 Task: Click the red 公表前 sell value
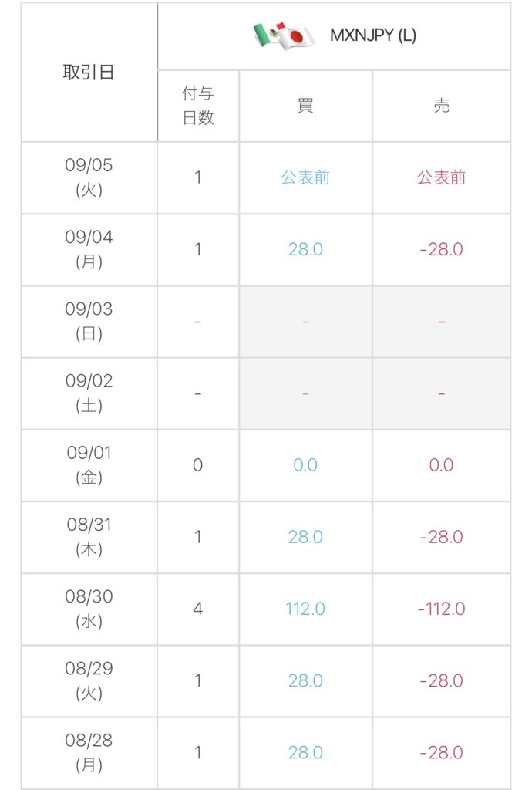pyautogui.click(x=441, y=177)
